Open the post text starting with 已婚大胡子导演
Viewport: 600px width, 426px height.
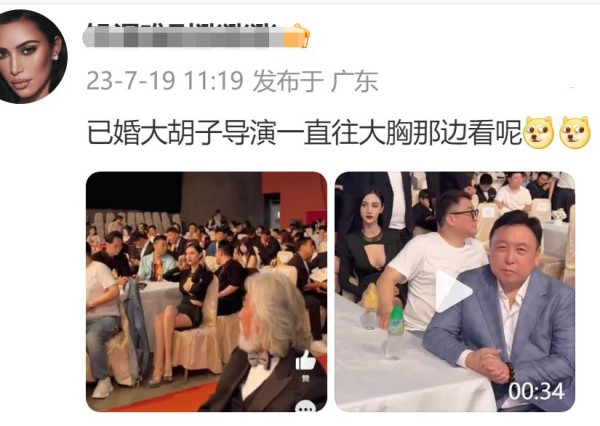(x=305, y=132)
